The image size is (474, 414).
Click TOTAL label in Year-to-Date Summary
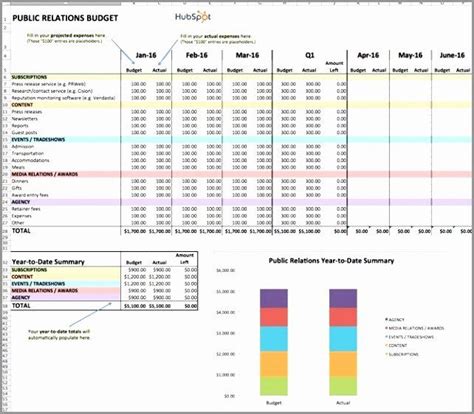tap(21, 306)
